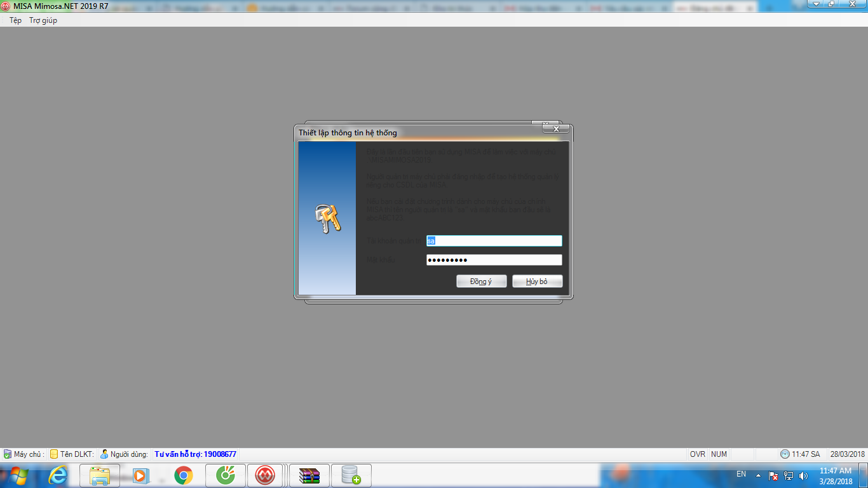Cancel with the Hủy bỏ button
This screenshot has height=488, width=868.
pyautogui.click(x=537, y=281)
